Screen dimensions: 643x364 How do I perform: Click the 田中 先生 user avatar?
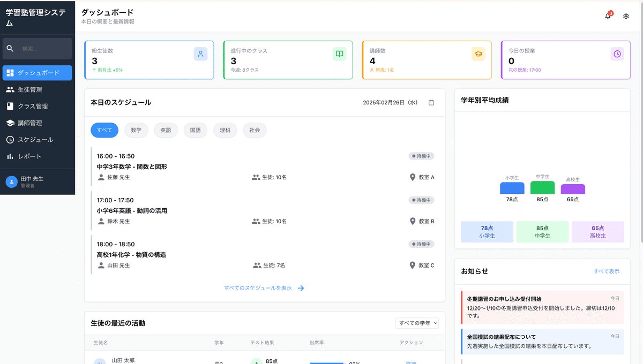click(x=11, y=181)
